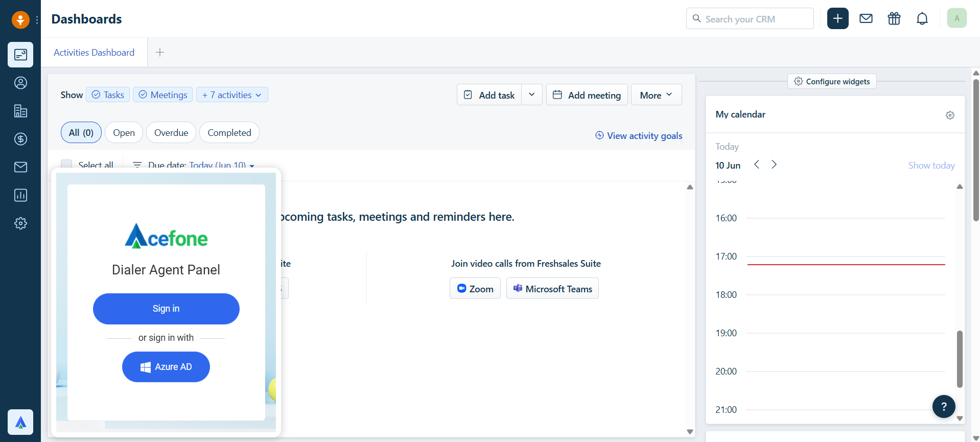Connect Microsoft Teams for video calls
The width and height of the screenshot is (980, 442).
(x=552, y=288)
